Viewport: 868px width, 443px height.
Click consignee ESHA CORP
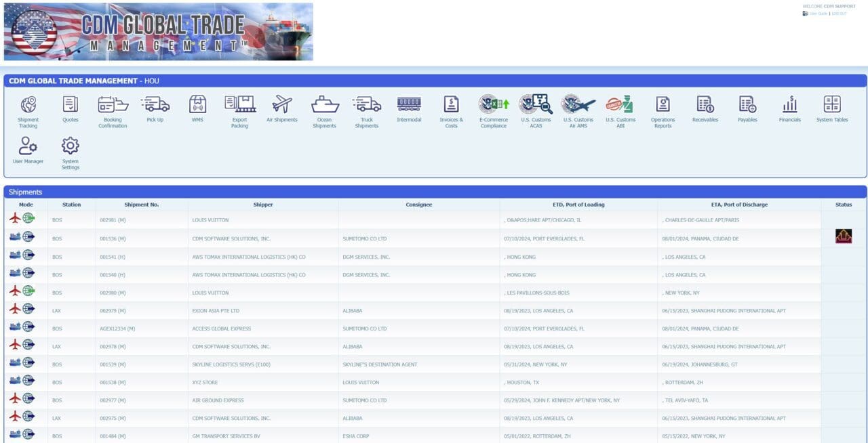click(x=356, y=436)
